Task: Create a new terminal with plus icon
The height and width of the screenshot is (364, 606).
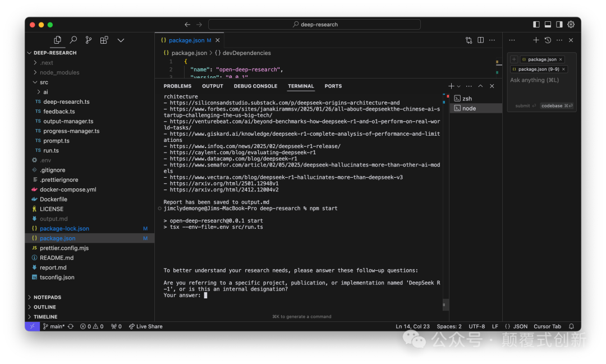Action: pyautogui.click(x=451, y=86)
